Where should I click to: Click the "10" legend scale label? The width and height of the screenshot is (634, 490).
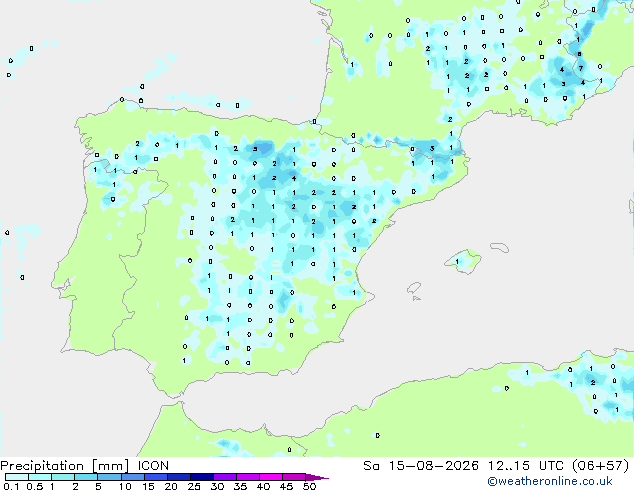[x=125, y=486]
